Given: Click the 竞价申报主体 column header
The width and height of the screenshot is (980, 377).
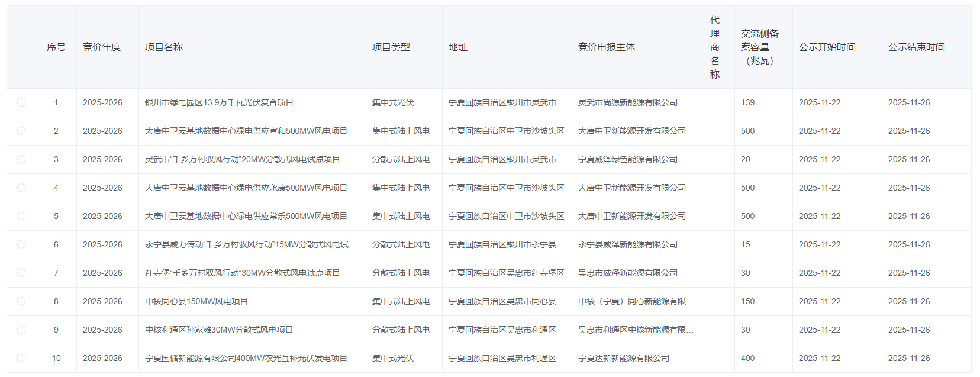Looking at the screenshot, I should coord(607,47).
